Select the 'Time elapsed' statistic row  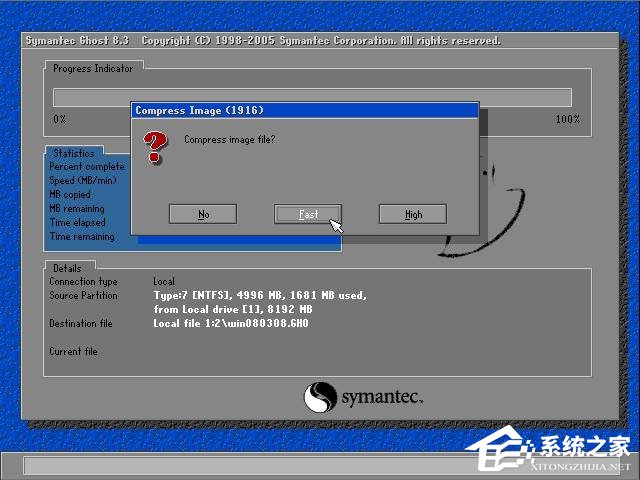[78, 222]
